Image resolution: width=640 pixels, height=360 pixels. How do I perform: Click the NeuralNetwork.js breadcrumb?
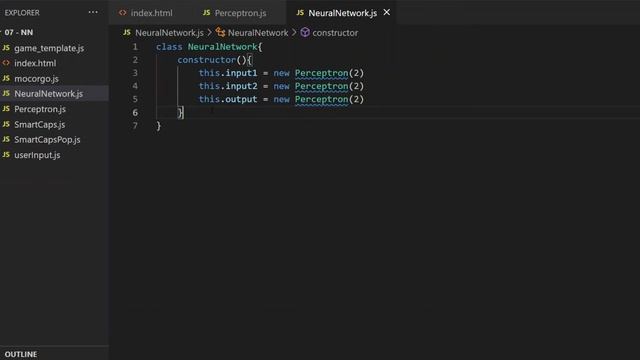(x=169, y=33)
